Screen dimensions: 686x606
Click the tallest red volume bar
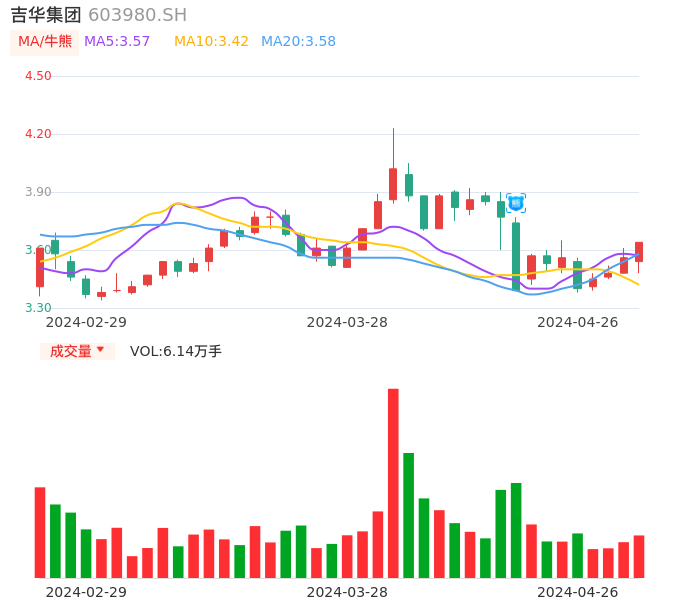click(393, 483)
